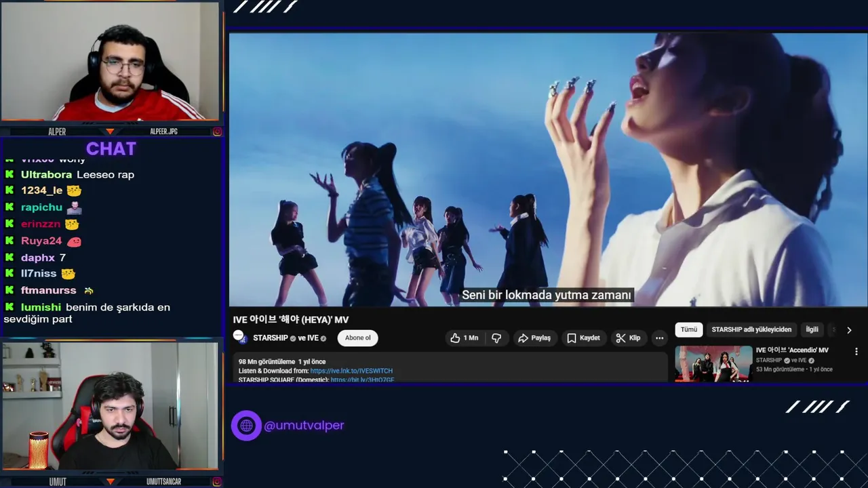Click the emote in rapichu's message
The width and height of the screenshot is (868, 488).
pyautogui.click(x=75, y=207)
